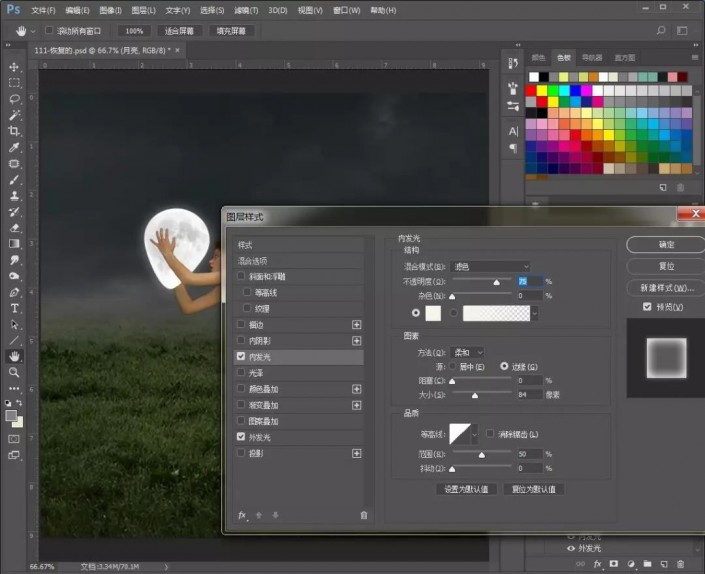
Task: Click the delete effect trash icon in dialog
Action: pos(364,515)
